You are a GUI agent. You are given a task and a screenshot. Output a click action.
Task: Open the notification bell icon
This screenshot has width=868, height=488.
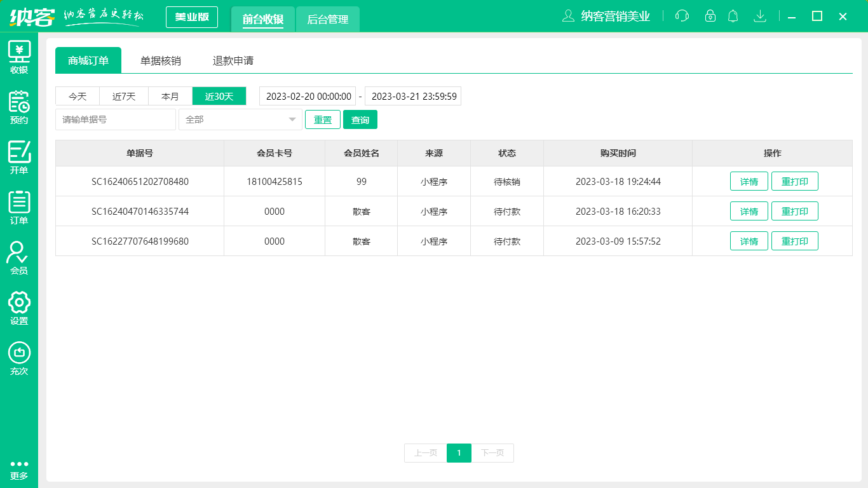(733, 16)
